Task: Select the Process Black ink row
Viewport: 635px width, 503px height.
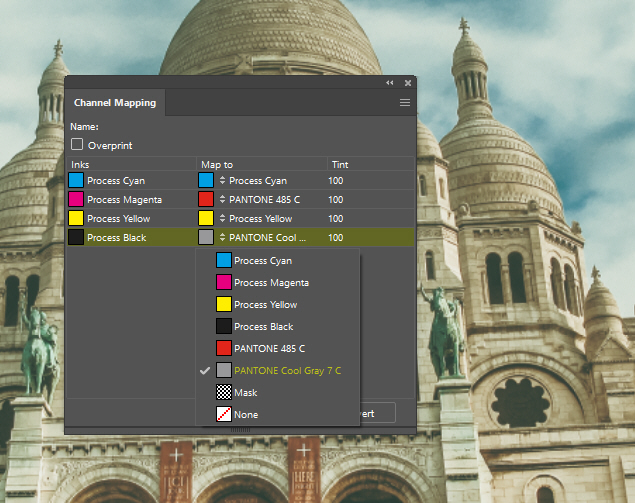Action: coord(241,237)
